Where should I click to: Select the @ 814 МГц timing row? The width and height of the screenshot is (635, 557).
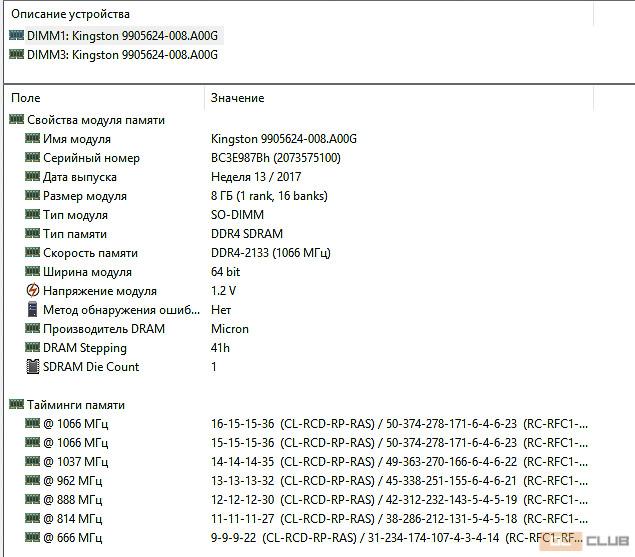[307, 519]
